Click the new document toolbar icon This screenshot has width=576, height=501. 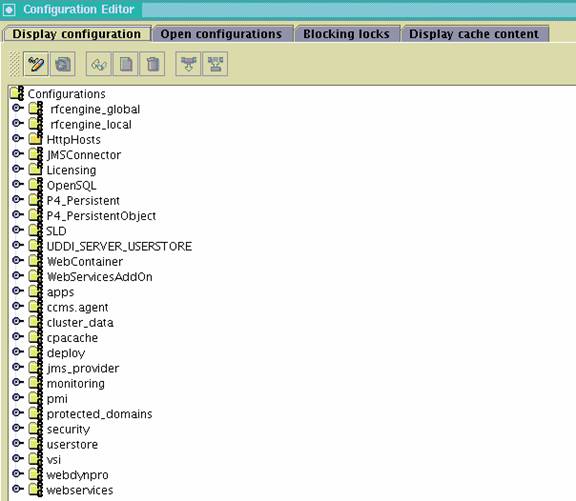(x=126, y=64)
